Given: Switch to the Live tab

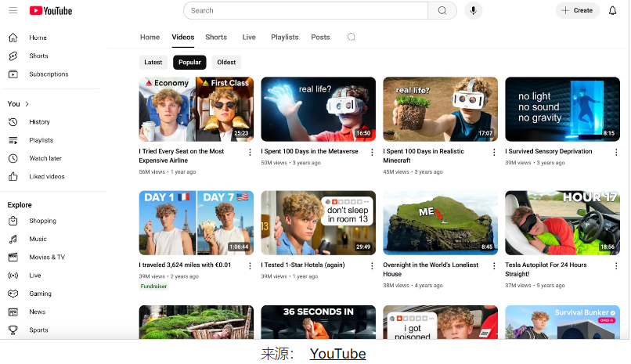Looking at the screenshot, I should coord(249,37).
